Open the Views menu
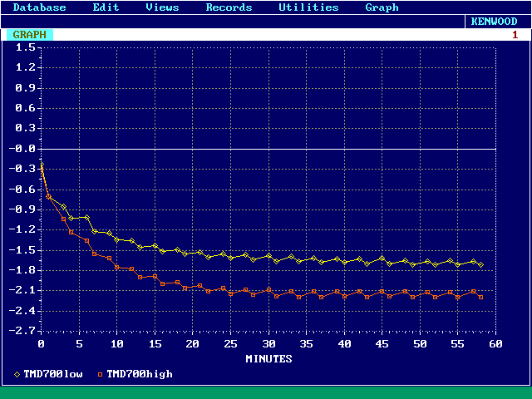532x399 pixels. click(x=162, y=7)
